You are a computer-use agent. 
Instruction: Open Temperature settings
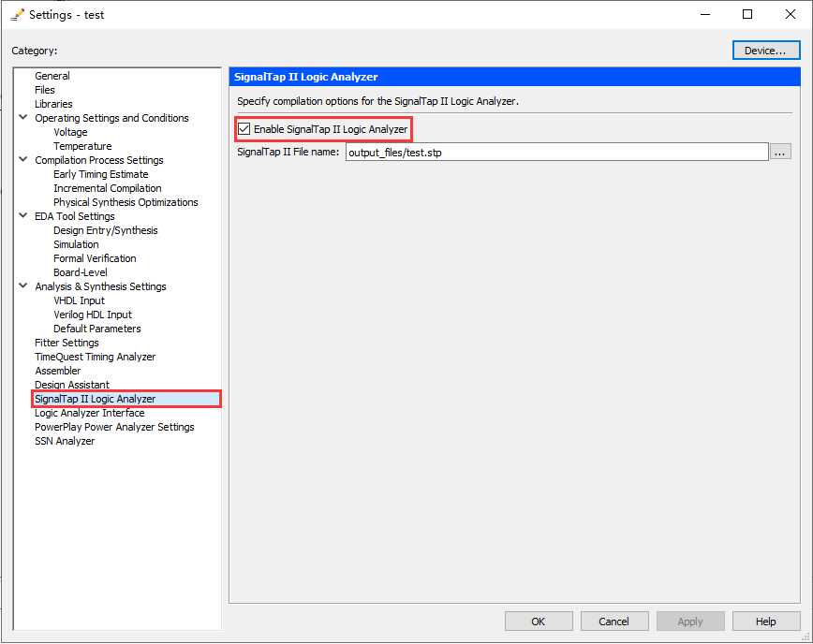coord(82,146)
